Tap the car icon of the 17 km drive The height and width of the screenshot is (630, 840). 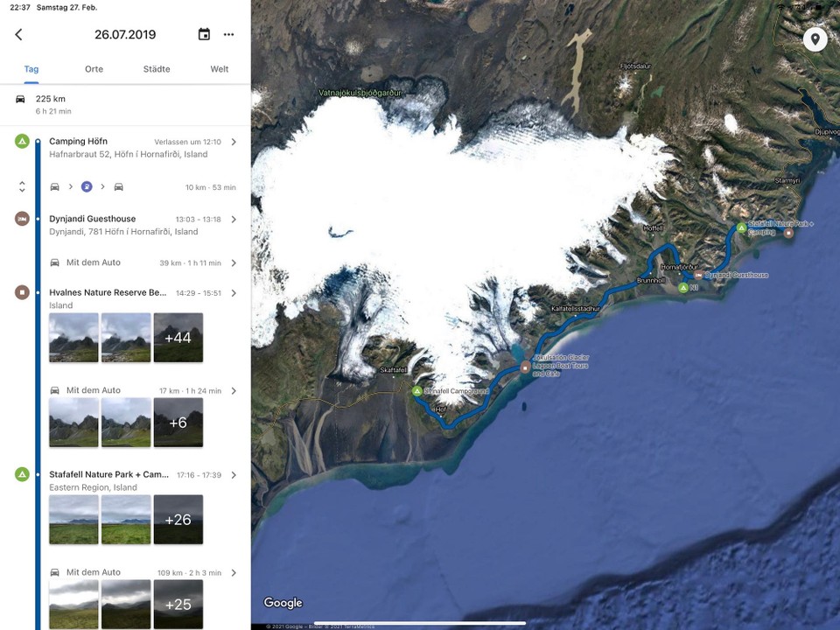click(54, 390)
